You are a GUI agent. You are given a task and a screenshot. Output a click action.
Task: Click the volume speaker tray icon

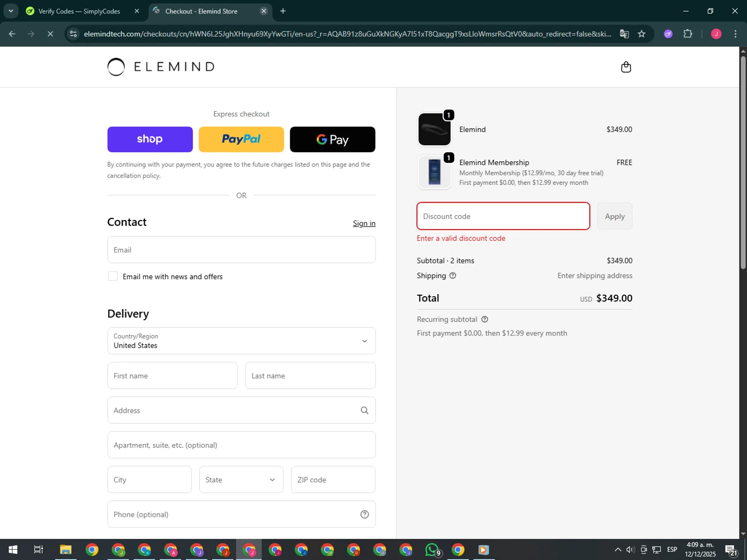(630, 550)
